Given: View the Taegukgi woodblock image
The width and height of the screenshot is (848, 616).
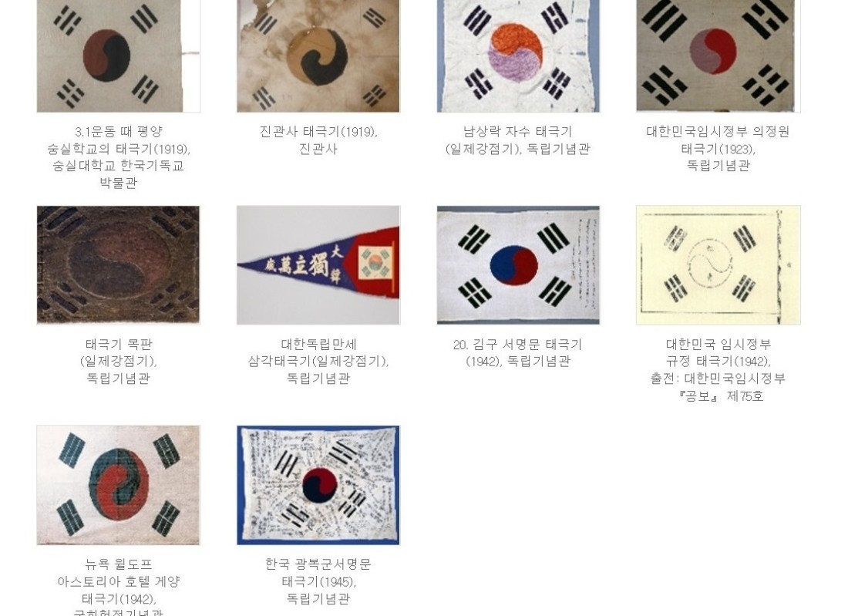Looking at the screenshot, I should pos(119,265).
